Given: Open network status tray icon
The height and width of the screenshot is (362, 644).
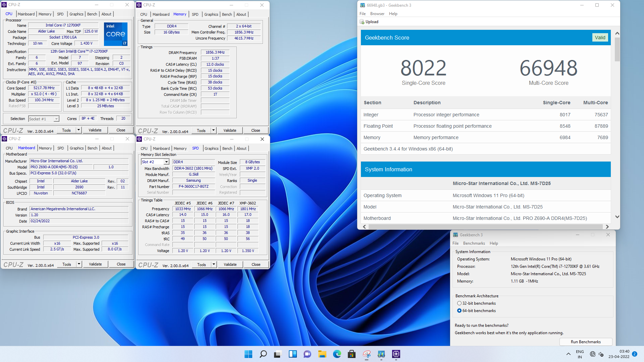Looking at the screenshot, I should tap(593, 354).
